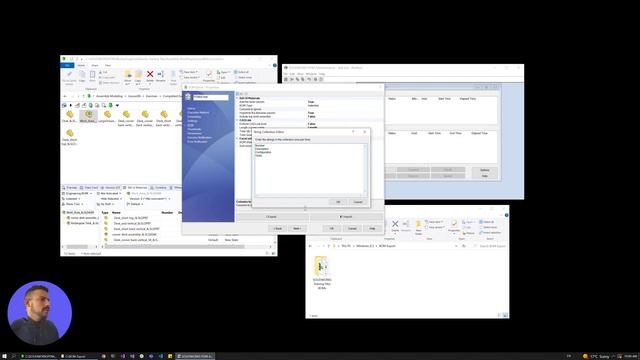Open the Hide Selected dropdown
The image size is (640, 360).
[x=111, y=199]
